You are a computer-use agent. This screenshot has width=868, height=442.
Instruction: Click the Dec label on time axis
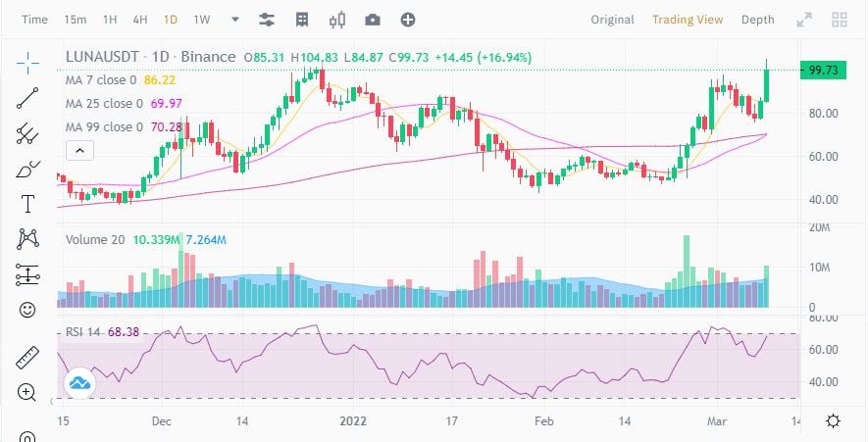coord(161,421)
